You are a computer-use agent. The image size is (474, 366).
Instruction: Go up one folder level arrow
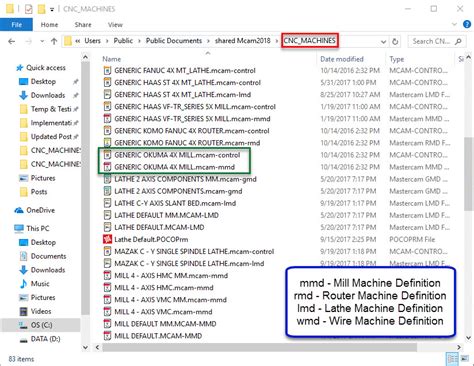coord(54,41)
